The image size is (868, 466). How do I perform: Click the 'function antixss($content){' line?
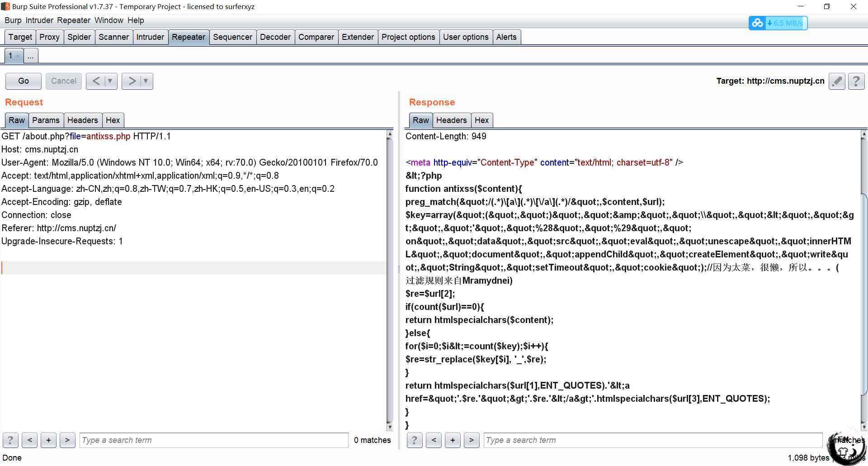(464, 189)
